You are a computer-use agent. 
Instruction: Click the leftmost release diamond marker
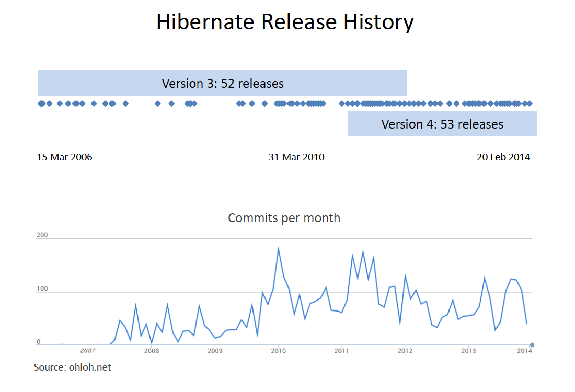(x=40, y=103)
